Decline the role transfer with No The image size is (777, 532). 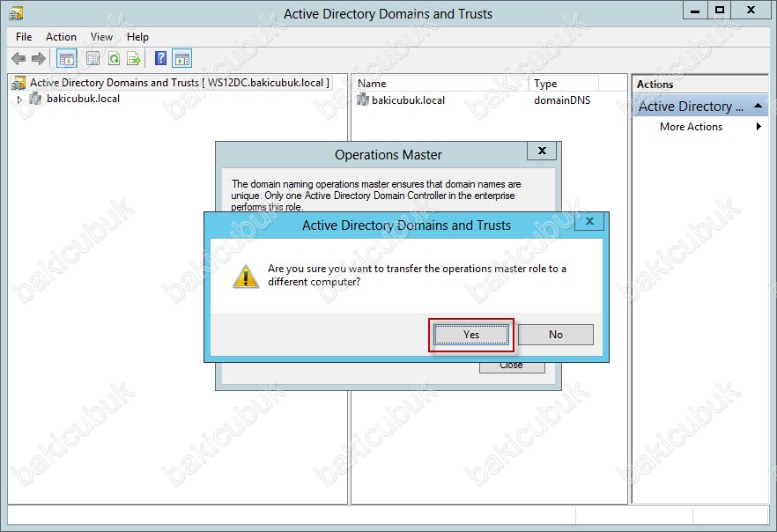pyautogui.click(x=556, y=335)
